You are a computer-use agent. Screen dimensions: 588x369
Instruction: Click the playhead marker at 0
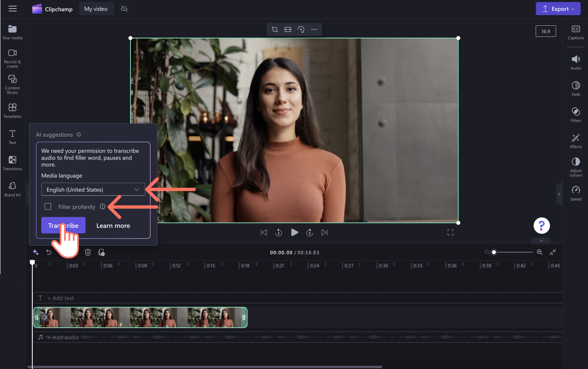[x=32, y=262]
